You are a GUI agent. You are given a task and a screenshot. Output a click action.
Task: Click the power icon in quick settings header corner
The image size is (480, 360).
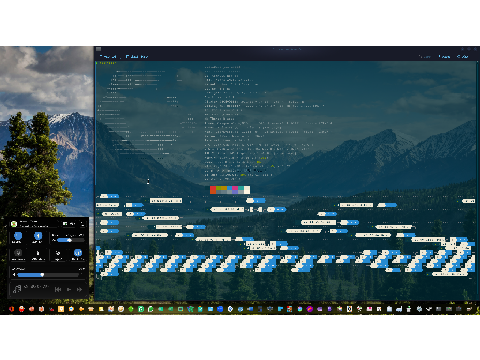[82, 224]
